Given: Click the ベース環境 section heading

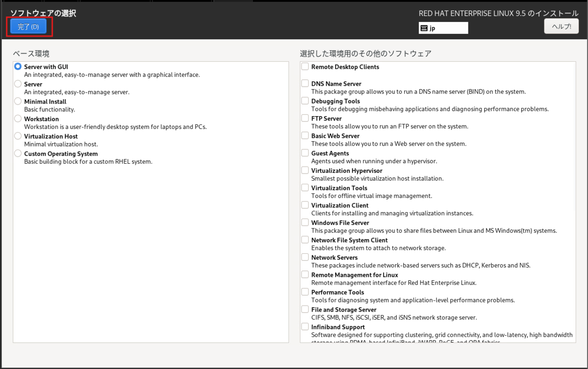Looking at the screenshot, I should pos(31,53).
